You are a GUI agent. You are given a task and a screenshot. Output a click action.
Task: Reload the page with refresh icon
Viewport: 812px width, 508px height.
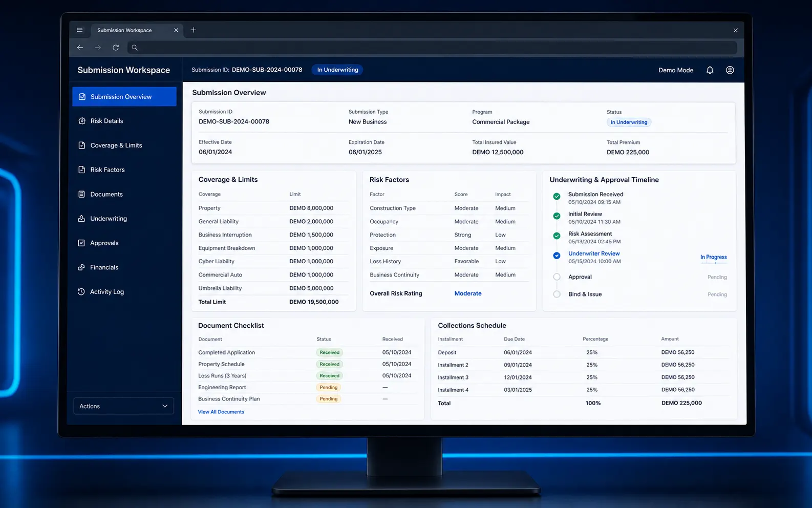point(116,48)
